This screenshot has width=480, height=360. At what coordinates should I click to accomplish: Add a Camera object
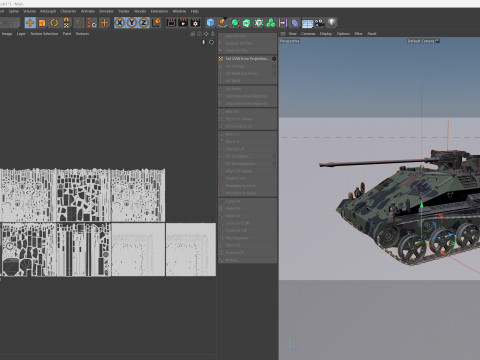(319, 23)
